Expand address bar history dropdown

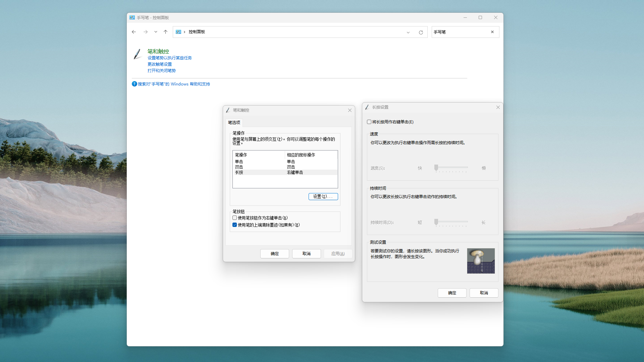point(408,32)
